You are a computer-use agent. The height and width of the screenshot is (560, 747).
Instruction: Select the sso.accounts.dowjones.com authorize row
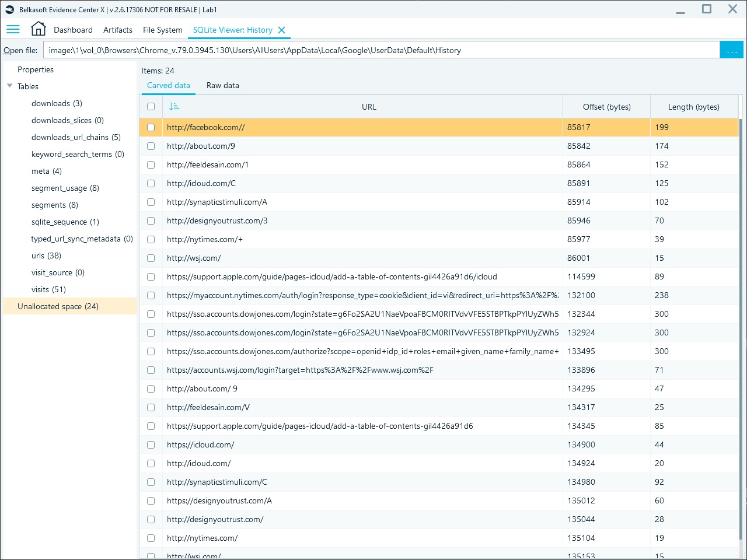tap(438, 351)
